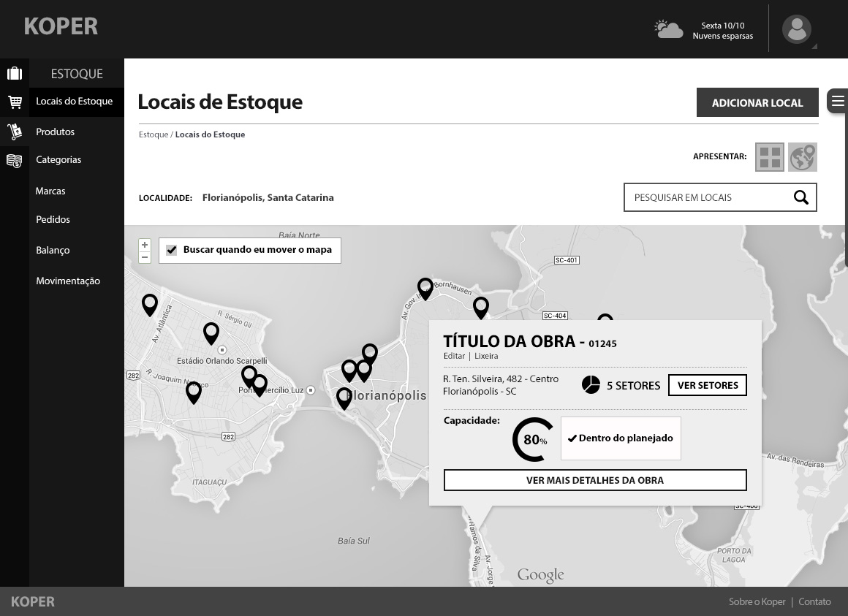Open the weather icon showing Nuvens esparsas
Screen dimensions: 848x616
tap(667, 28)
